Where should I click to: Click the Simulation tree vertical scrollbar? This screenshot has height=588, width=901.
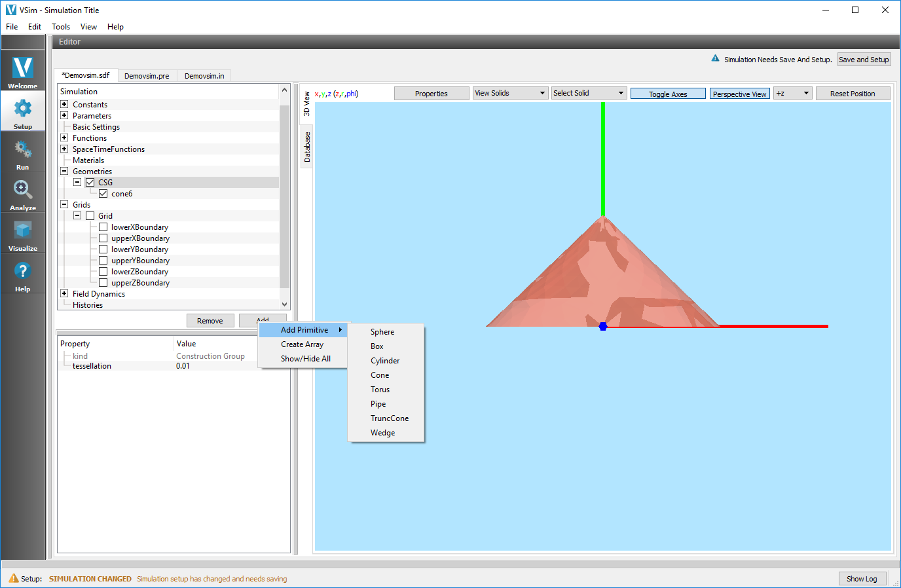[x=284, y=196]
